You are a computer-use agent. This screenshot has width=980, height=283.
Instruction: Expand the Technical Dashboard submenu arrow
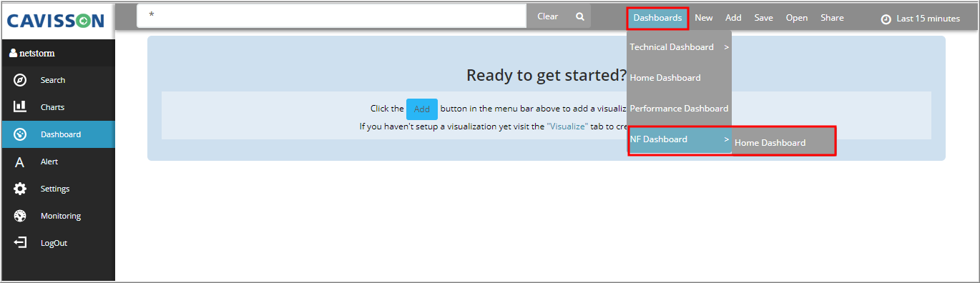tap(726, 47)
